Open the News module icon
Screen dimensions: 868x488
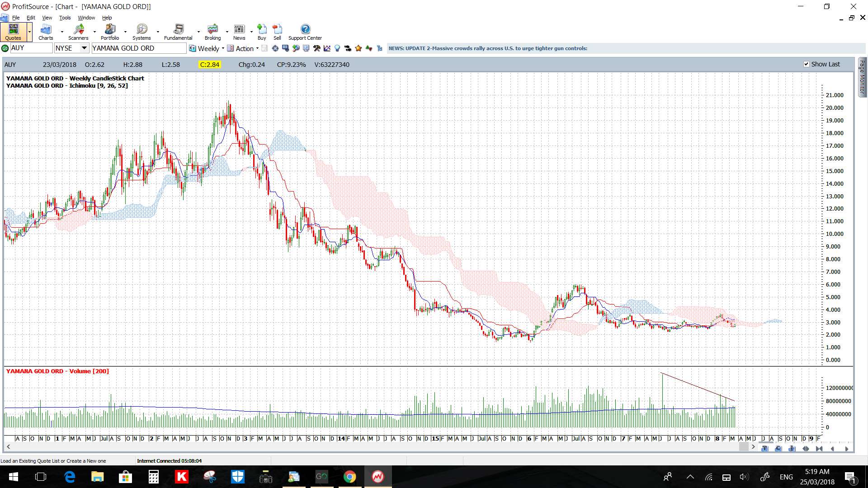point(239,32)
